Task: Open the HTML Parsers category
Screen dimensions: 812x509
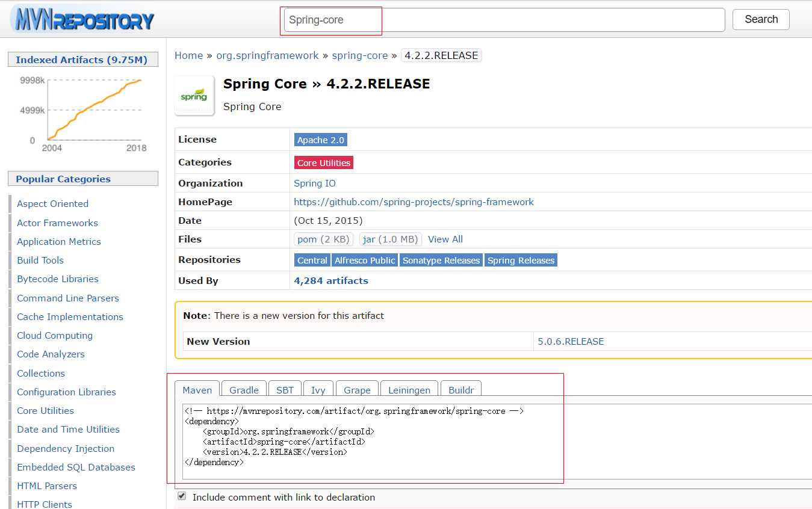Action: coord(47,486)
